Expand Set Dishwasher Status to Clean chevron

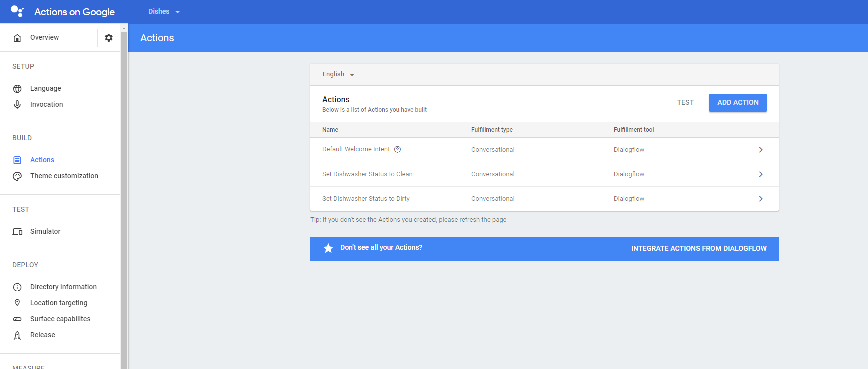[x=761, y=174]
